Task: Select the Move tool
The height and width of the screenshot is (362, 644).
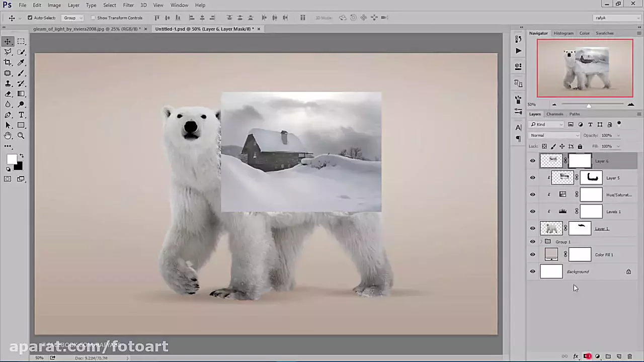Action: click(8, 42)
